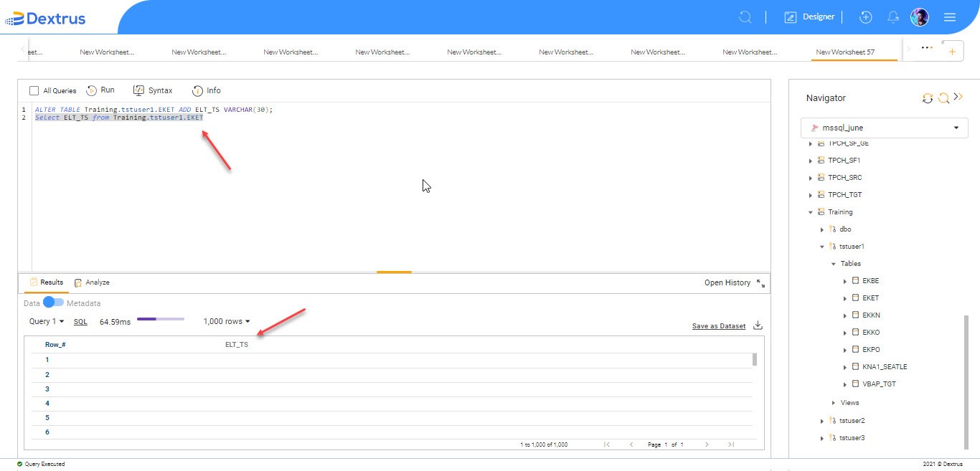Expand the TPCH_SRC database node
The image size is (980, 471).
pyautogui.click(x=811, y=178)
